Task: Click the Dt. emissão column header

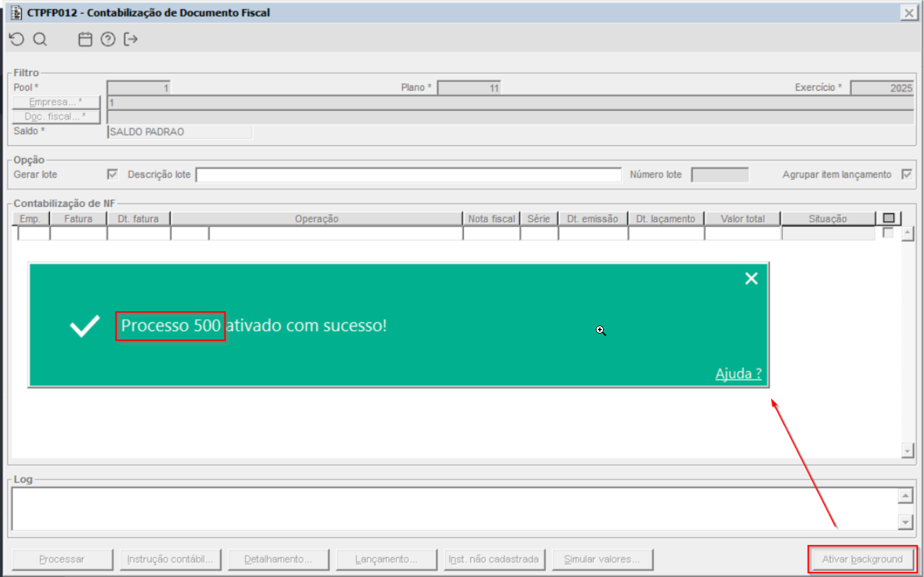Action: pos(593,219)
